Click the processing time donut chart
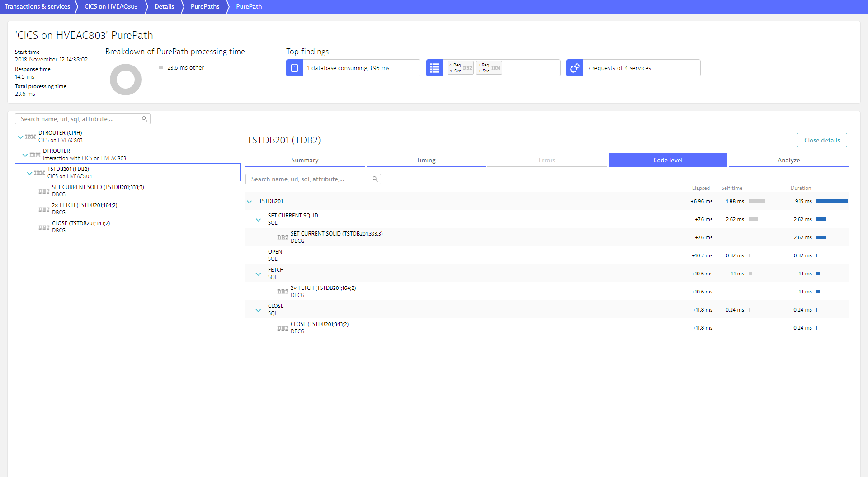 pyautogui.click(x=126, y=80)
